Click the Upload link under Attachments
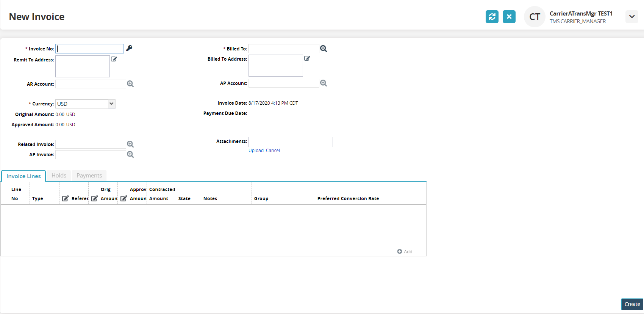The image size is (644, 314). (256, 151)
